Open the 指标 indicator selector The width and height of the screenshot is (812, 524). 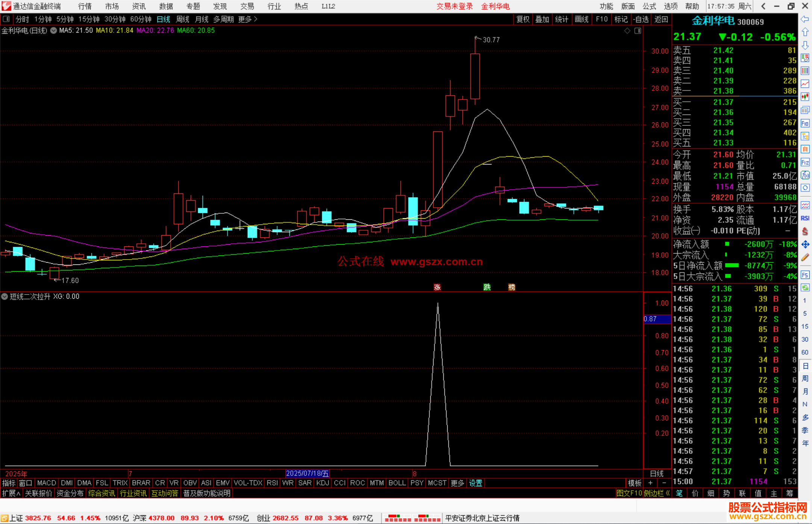[x=9, y=483]
